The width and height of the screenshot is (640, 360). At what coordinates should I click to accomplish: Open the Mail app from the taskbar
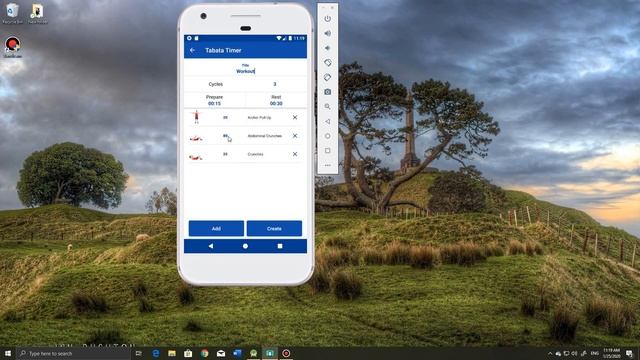click(x=221, y=353)
